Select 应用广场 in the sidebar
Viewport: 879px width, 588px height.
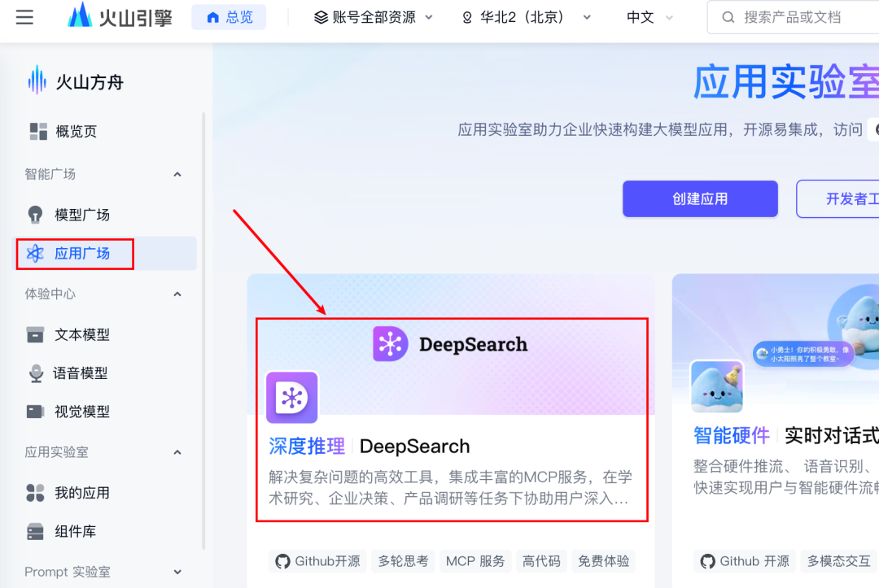pyautogui.click(x=104, y=253)
